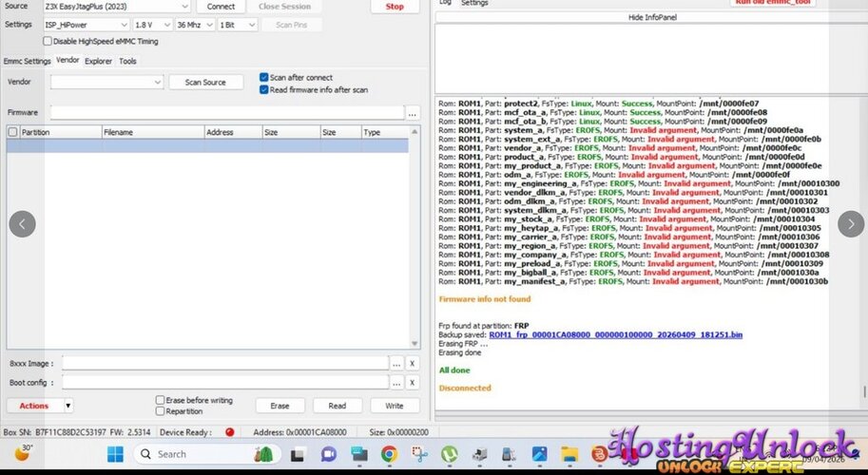Open the Actions dropdown arrow

click(x=68, y=406)
